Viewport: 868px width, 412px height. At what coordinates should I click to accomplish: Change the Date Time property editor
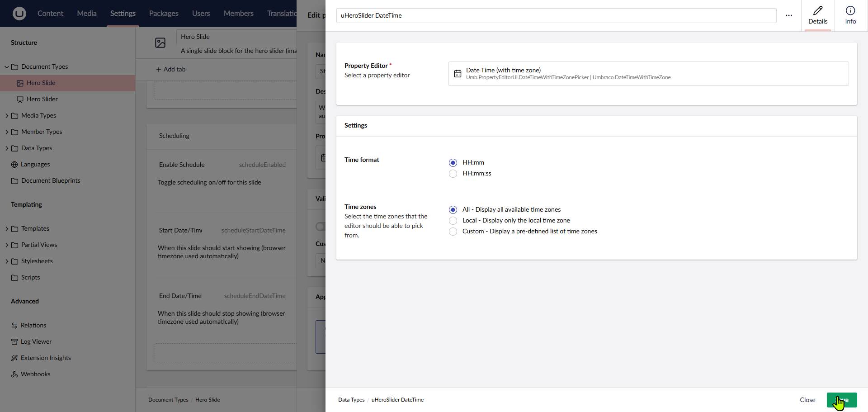pos(648,74)
